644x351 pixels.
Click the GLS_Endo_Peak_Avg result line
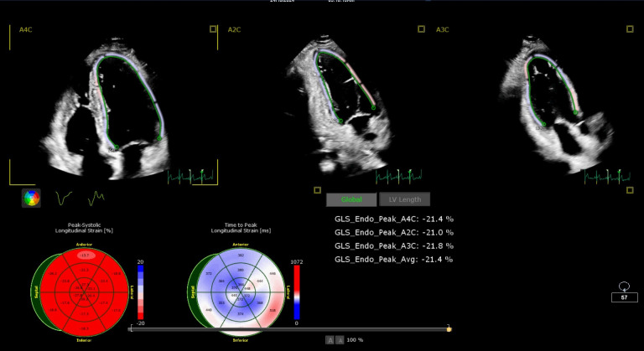(x=393, y=260)
